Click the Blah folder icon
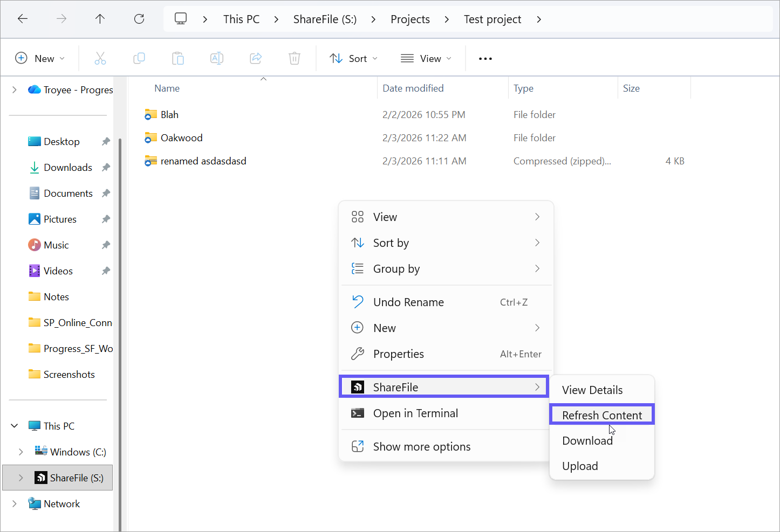The height and width of the screenshot is (532, 780). pos(150,115)
